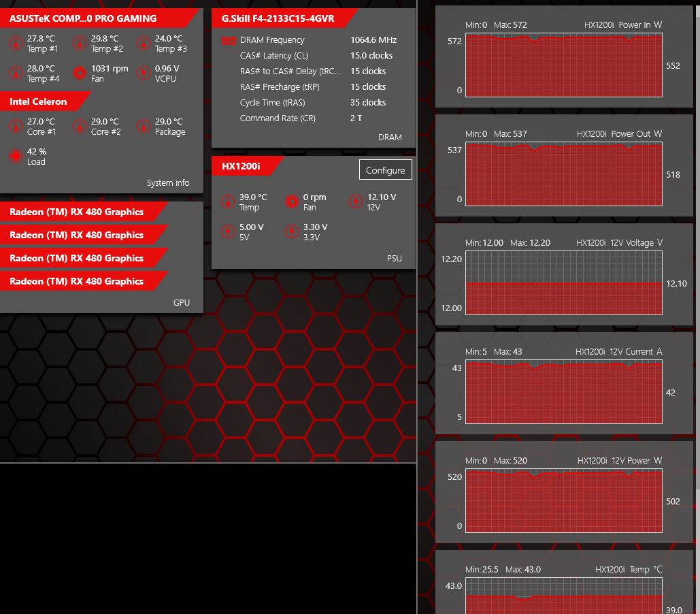700x614 pixels.
Task: Click the HX1200i Power Out graph
Action: (x=564, y=174)
